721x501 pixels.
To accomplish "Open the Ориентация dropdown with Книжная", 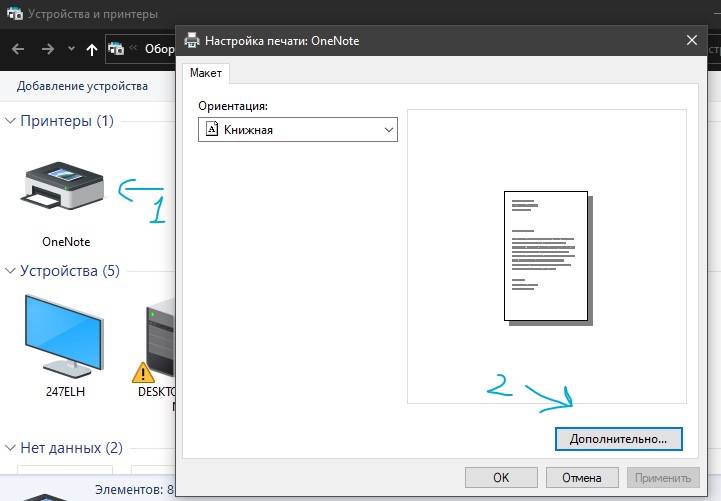I will pos(298,130).
